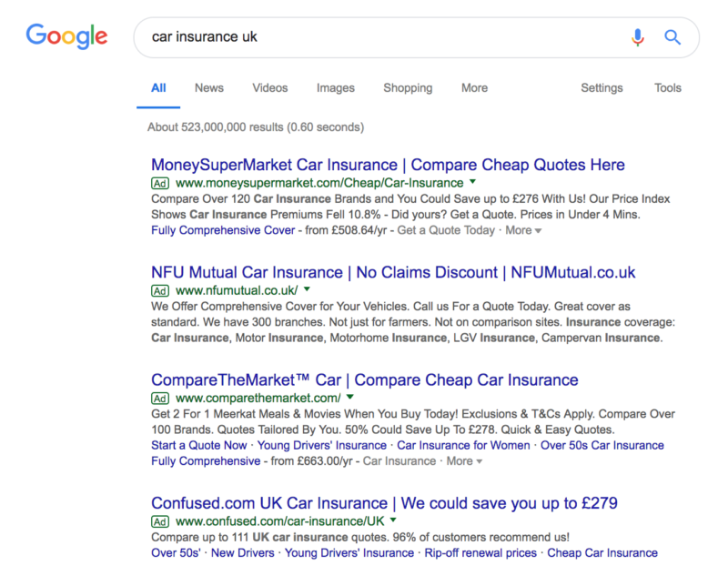Click Get a Quote Today link
The height and width of the screenshot is (586, 728).
(x=446, y=230)
